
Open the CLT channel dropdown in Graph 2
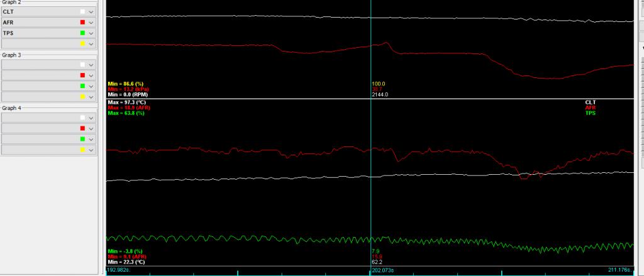click(x=91, y=12)
